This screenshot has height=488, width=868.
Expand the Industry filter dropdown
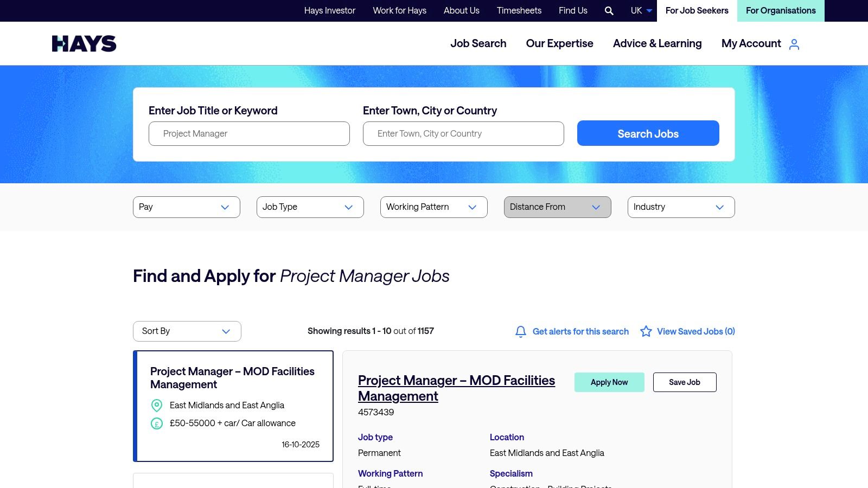click(x=681, y=207)
